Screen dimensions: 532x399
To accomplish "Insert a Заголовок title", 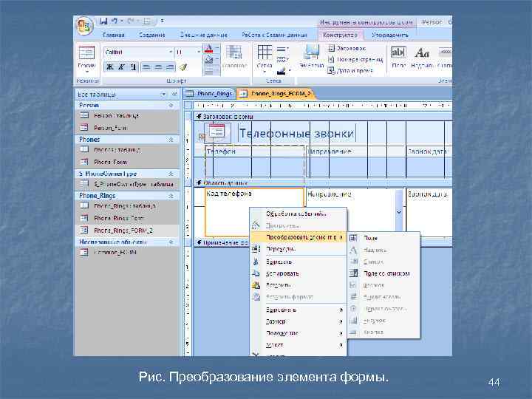I will tap(347, 49).
